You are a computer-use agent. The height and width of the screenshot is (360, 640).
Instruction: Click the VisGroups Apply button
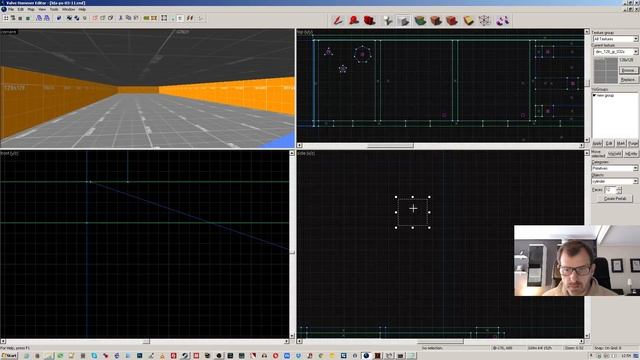pos(597,143)
